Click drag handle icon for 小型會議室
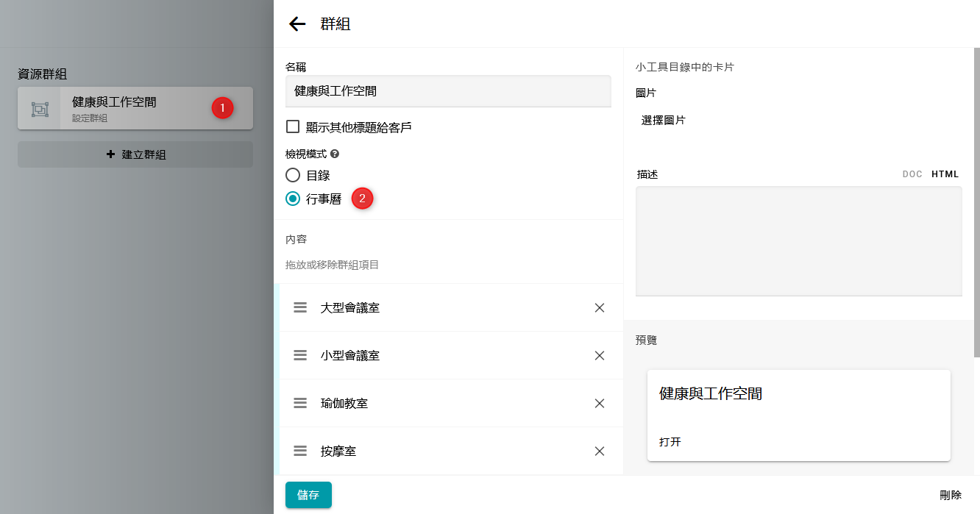Viewport: 980px width, 514px height. [300, 355]
